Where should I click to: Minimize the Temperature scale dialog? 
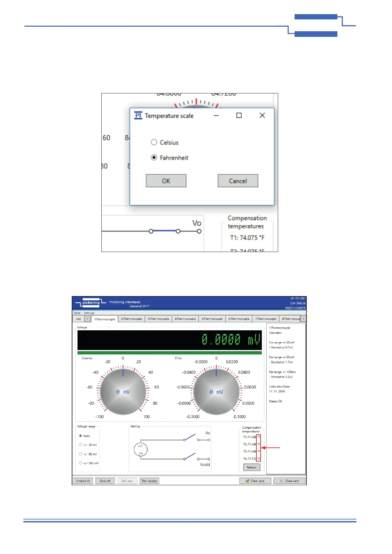click(x=216, y=115)
